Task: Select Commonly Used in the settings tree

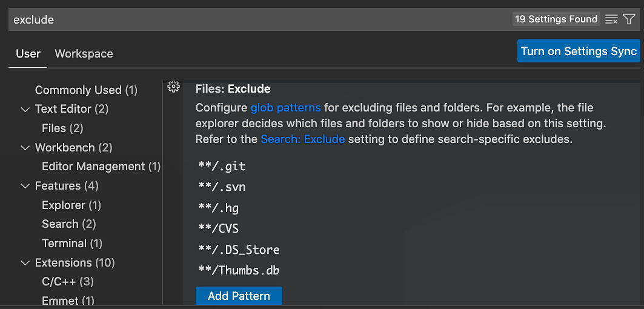Action: [x=86, y=90]
